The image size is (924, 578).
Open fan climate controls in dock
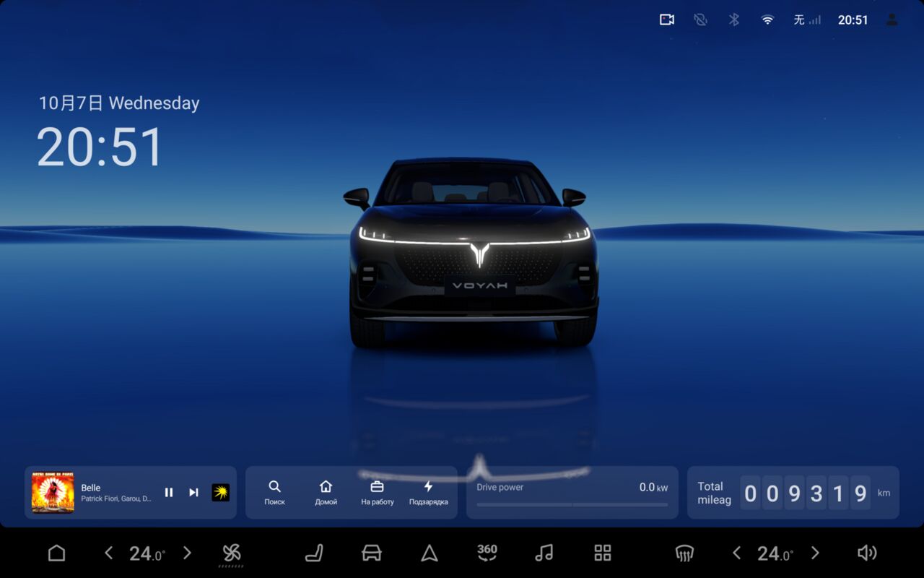click(231, 554)
